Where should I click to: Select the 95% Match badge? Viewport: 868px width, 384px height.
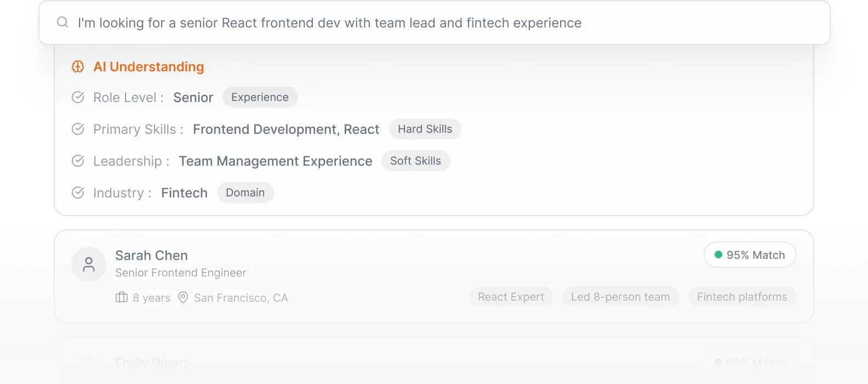pyautogui.click(x=750, y=255)
